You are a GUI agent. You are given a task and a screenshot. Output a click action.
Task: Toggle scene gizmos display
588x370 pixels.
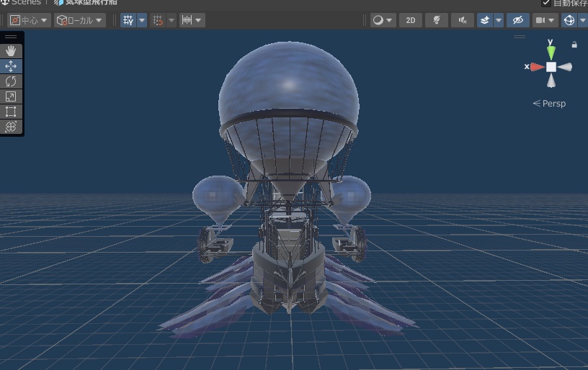click(569, 20)
